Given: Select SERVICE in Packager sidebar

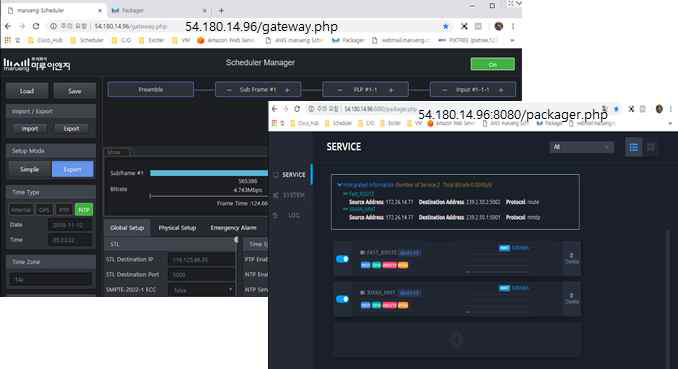Looking at the screenshot, I should click(294, 175).
